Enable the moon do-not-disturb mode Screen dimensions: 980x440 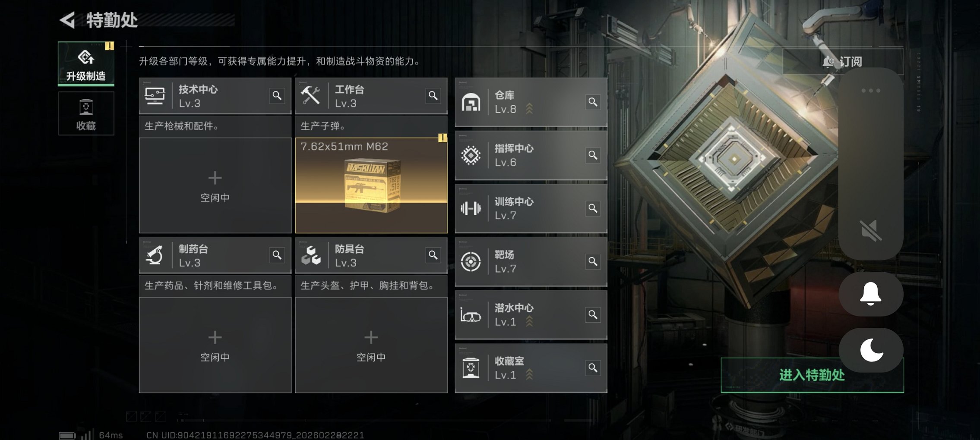871,350
